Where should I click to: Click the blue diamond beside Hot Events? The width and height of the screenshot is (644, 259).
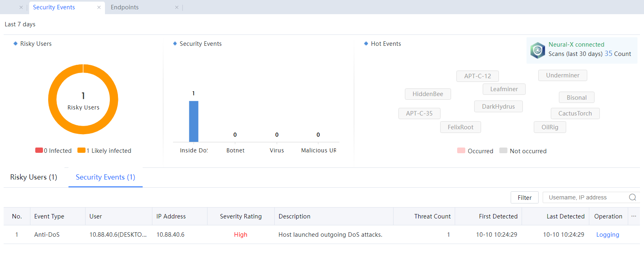click(366, 44)
